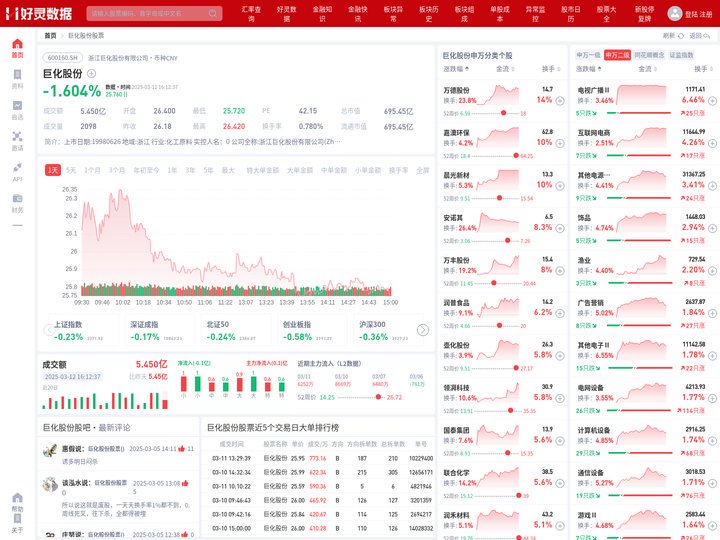This screenshot has width=720, height=540.
Task: Click the 万德股份 sparkline chart thumbnail
Action: click(x=498, y=95)
